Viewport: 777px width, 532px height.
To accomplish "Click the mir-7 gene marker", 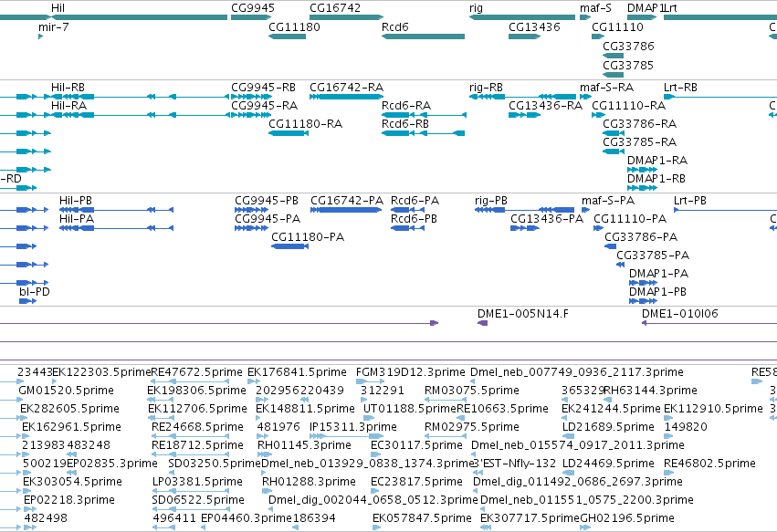I will (41, 37).
